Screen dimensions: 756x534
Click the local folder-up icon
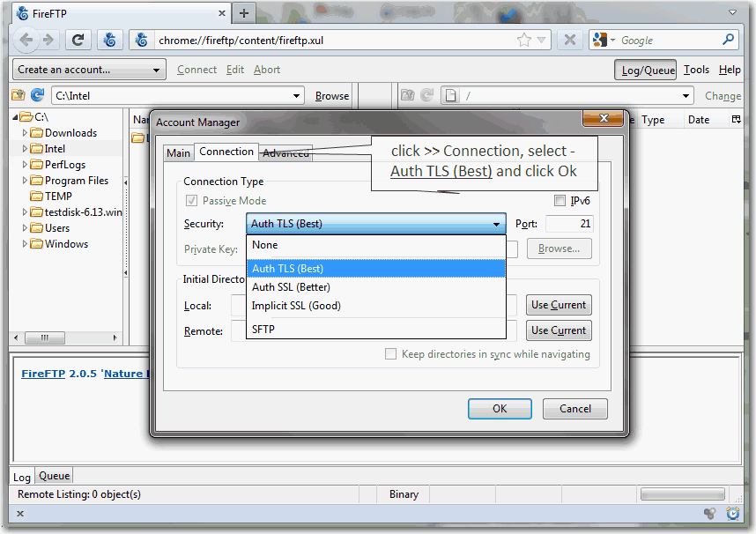19,95
